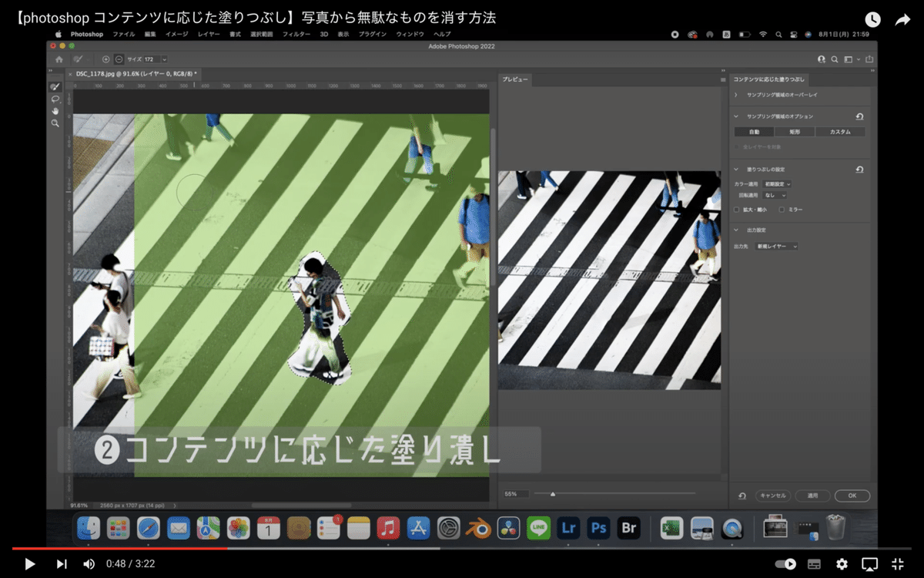The height and width of the screenshot is (578, 924).
Task: Skip to next YouTube video
Action: coord(62,564)
